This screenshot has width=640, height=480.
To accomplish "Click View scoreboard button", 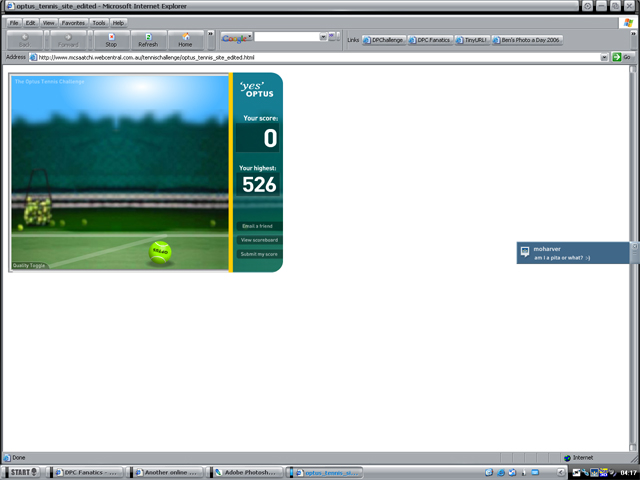I will (259, 240).
